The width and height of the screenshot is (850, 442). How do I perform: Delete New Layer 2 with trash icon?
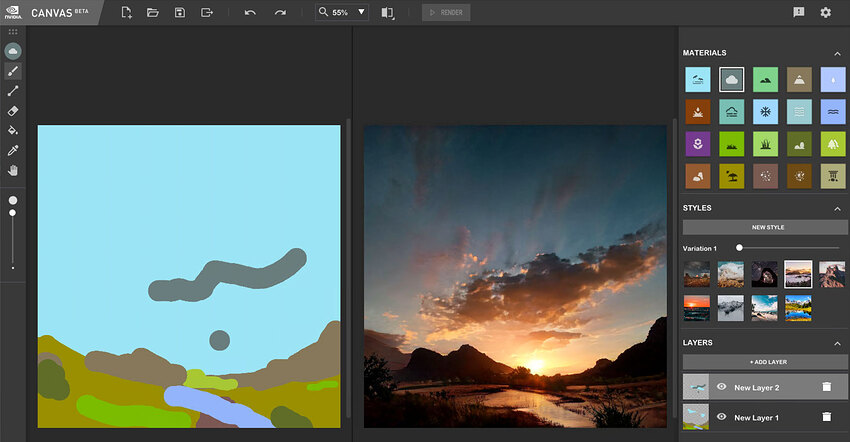[826, 387]
